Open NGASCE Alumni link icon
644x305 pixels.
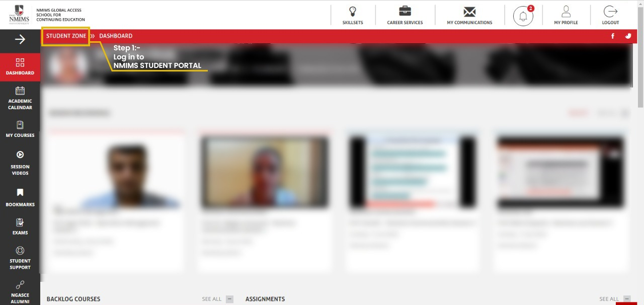(x=20, y=284)
